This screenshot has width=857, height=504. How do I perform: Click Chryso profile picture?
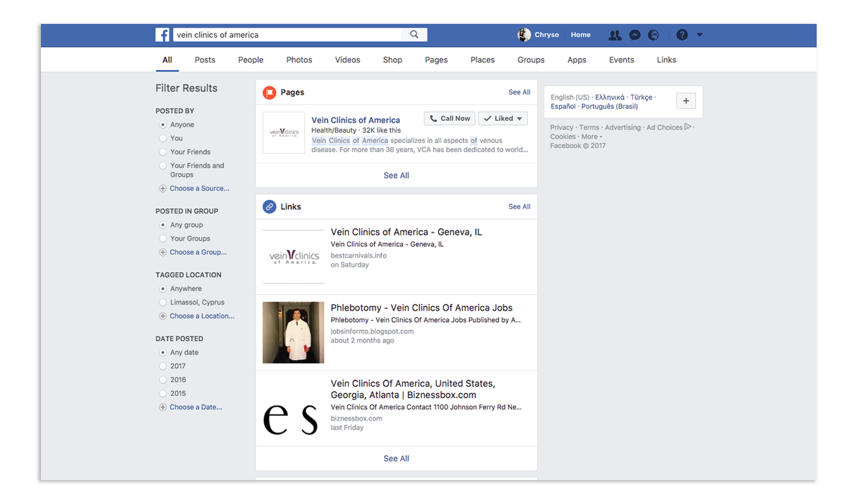524,35
